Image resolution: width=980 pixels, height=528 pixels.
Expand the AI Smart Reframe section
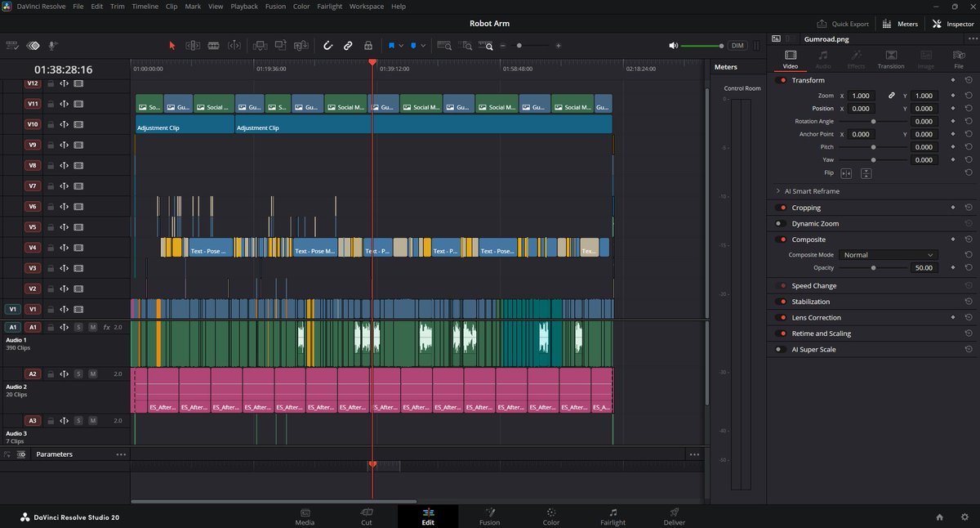click(777, 191)
